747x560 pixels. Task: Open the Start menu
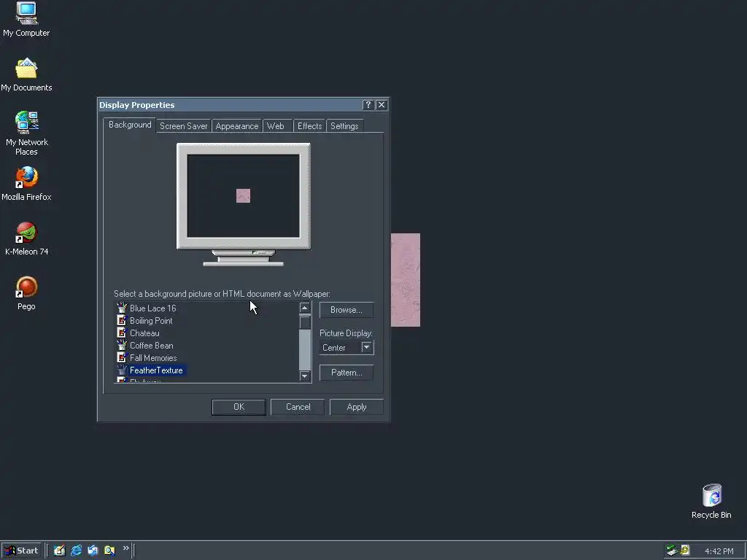21,551
